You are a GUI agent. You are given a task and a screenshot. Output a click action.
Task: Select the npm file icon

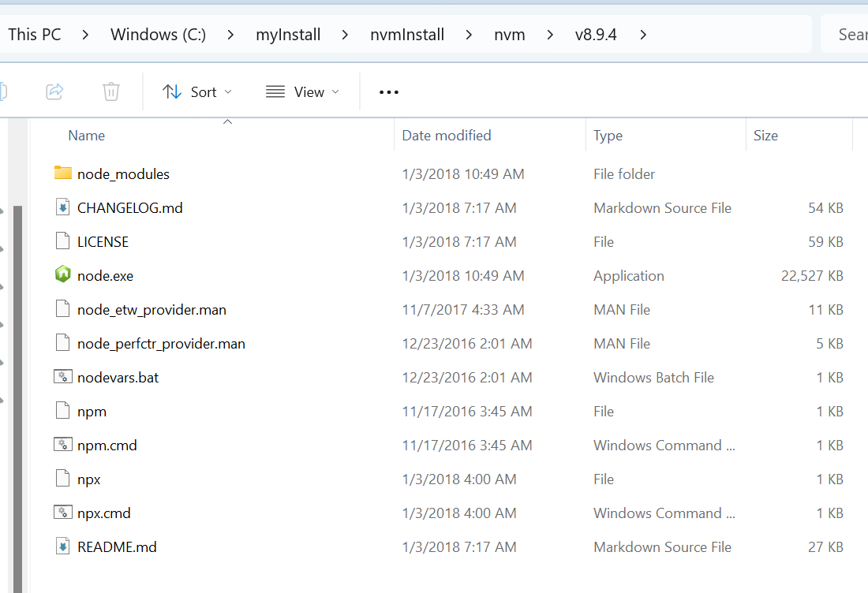(63, 411)
